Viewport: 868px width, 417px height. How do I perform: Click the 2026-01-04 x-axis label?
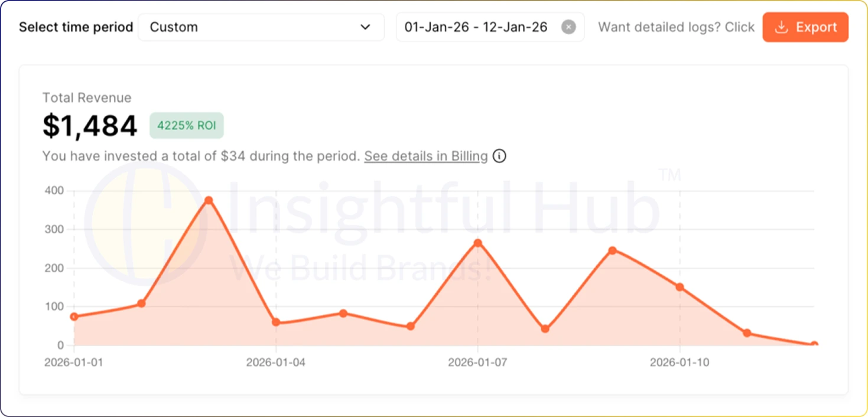[276, 363]
